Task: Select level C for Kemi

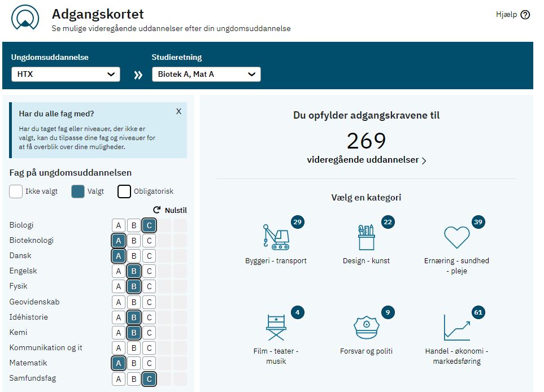Action: pyautogui.click(x=149, y=333)
